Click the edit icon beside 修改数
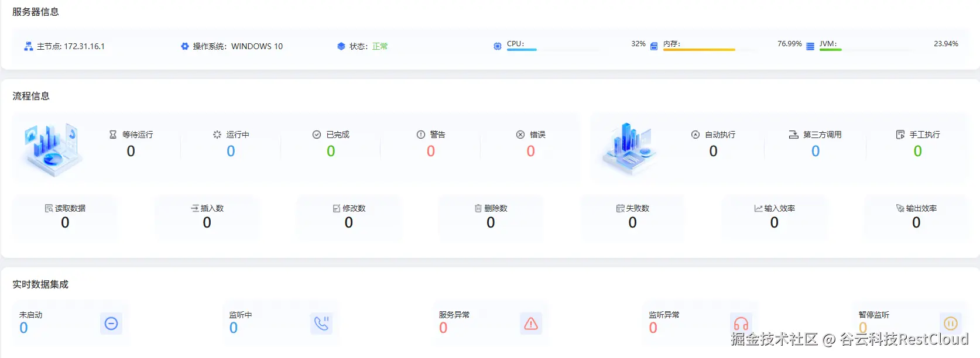 click(x=337, y=208)
